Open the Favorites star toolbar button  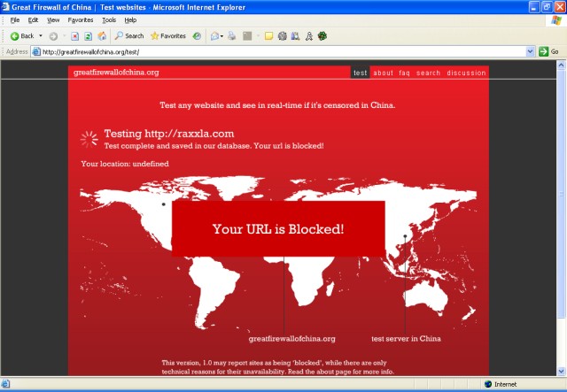168,35
